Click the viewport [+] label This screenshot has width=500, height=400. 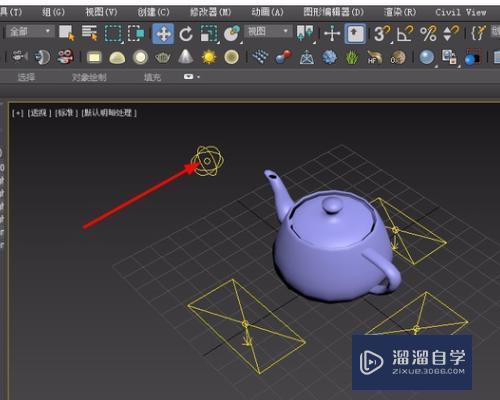tap(18, 113)
